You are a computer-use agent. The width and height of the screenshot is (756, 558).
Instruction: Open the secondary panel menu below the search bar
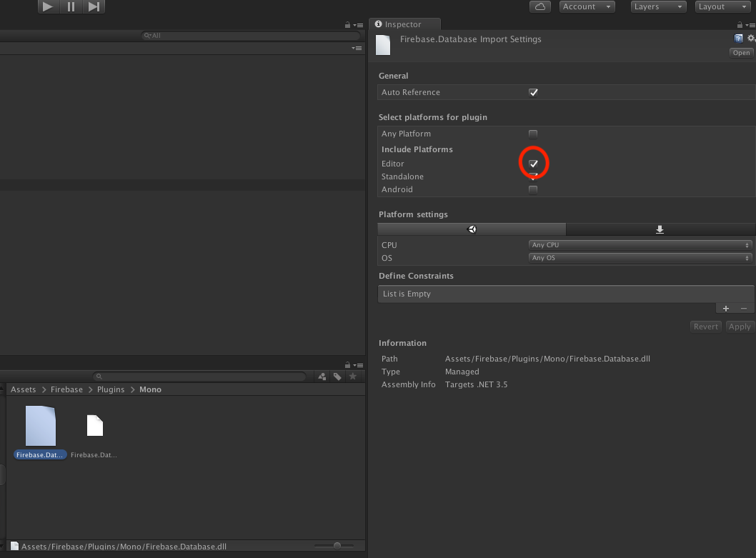[357, 48]
